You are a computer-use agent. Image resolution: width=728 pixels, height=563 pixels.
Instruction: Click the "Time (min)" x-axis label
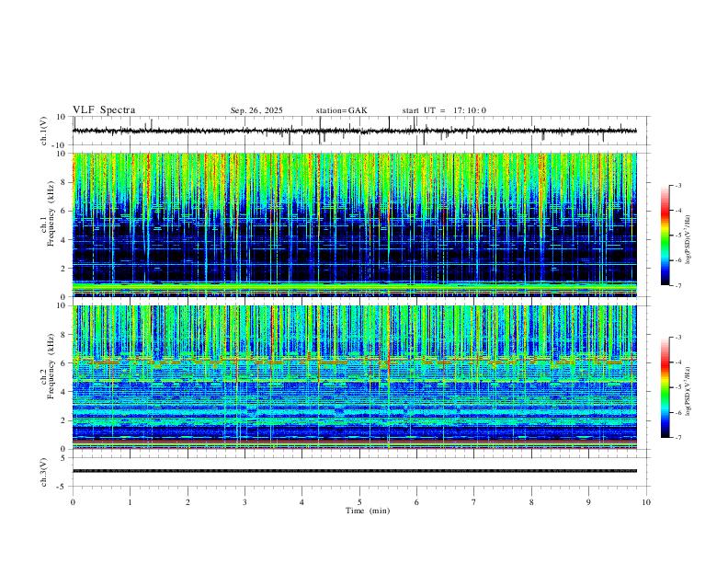click(368, 511)
